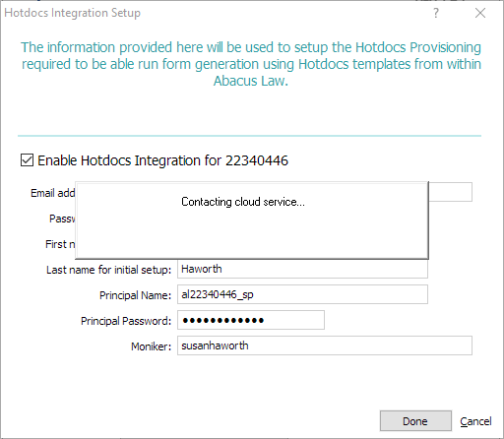Select the "Enable Hotdocs Integration for 22340446" label text
Viewport: 504px width, 439px height.
point(162,160)
